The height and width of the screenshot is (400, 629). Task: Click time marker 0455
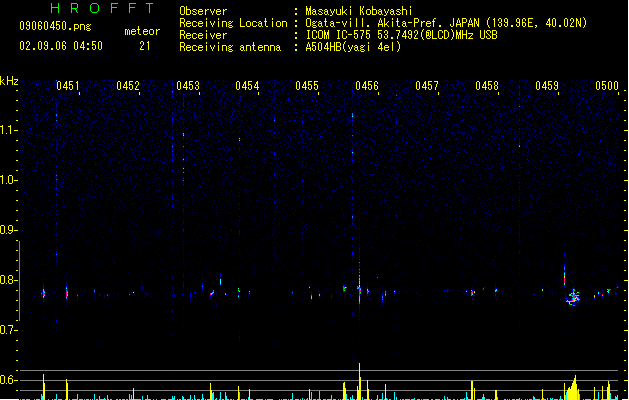(x=307, y=86)
